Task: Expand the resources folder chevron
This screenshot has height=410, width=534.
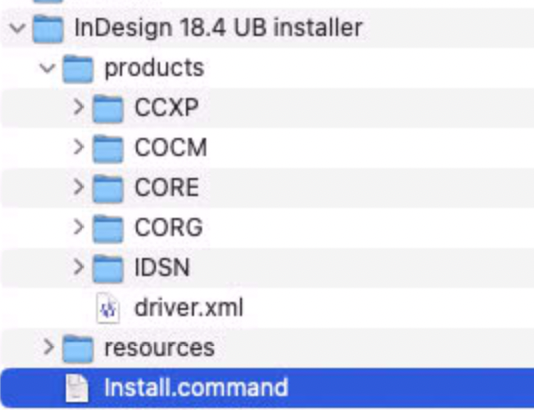Action: [49, 347]
